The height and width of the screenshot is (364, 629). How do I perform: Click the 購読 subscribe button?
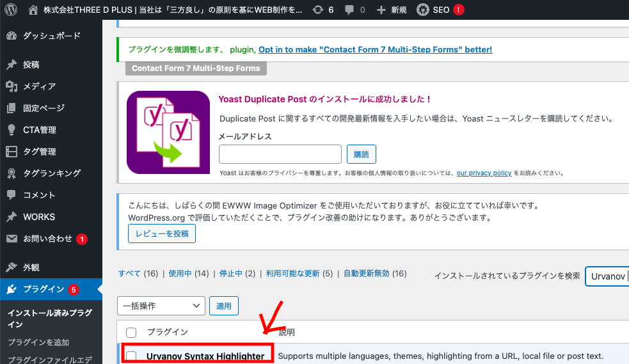[361, 154]
